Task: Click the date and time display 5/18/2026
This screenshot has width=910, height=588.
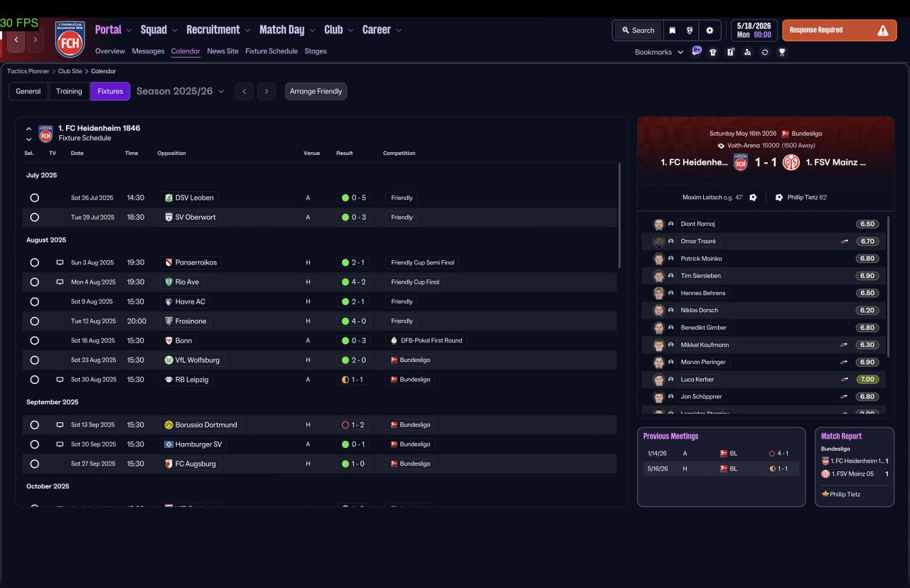Action: click(754, 30)
